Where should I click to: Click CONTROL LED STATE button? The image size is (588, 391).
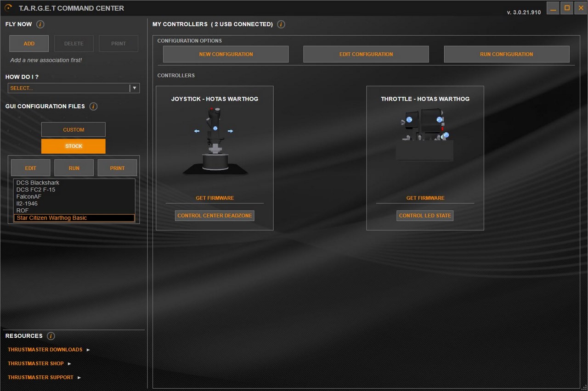[x=425, y=216]
